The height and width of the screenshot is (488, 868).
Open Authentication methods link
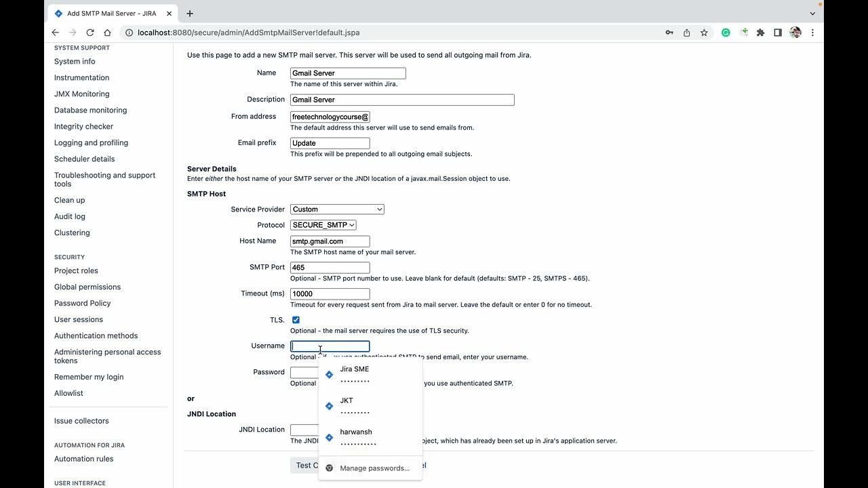tap(96, 336)
